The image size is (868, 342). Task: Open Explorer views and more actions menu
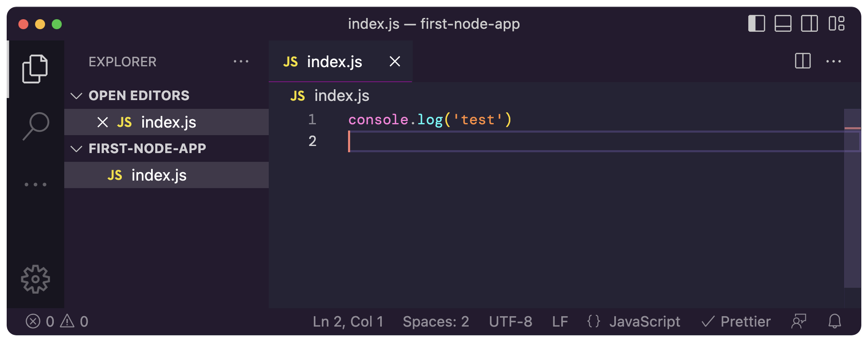tap(241, 62)
